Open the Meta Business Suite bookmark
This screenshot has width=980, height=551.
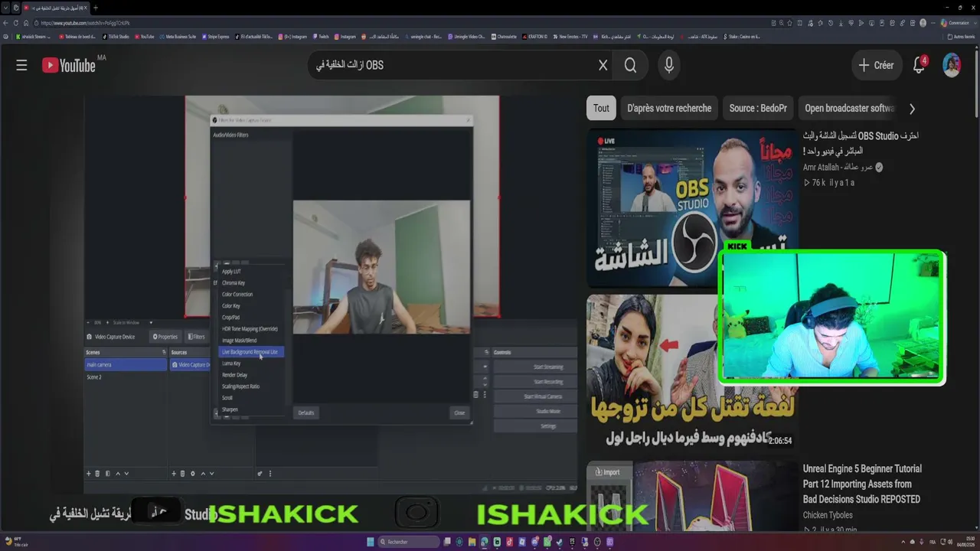(x=178, y=37)
